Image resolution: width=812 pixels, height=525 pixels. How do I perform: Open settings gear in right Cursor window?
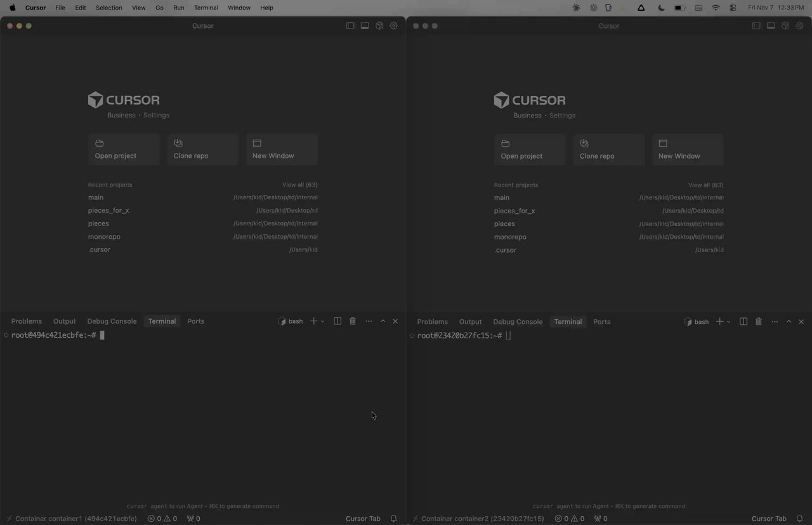(x=800, y=26)
